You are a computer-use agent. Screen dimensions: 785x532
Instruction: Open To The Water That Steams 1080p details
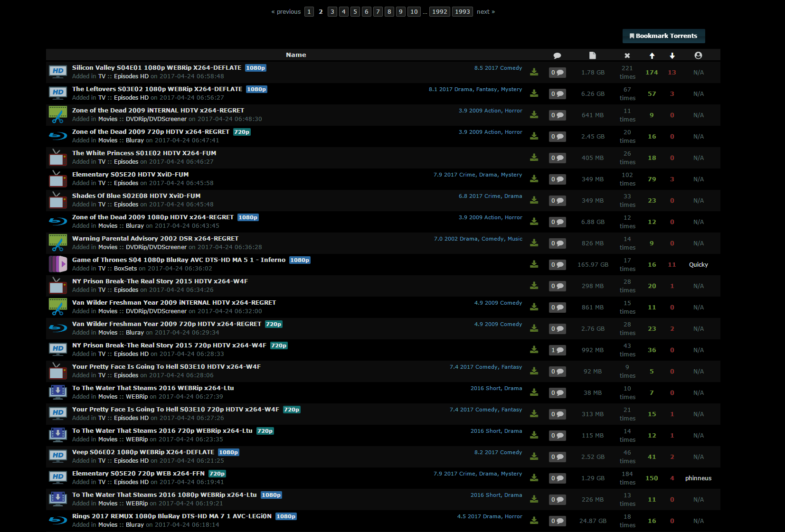(164, 495)
